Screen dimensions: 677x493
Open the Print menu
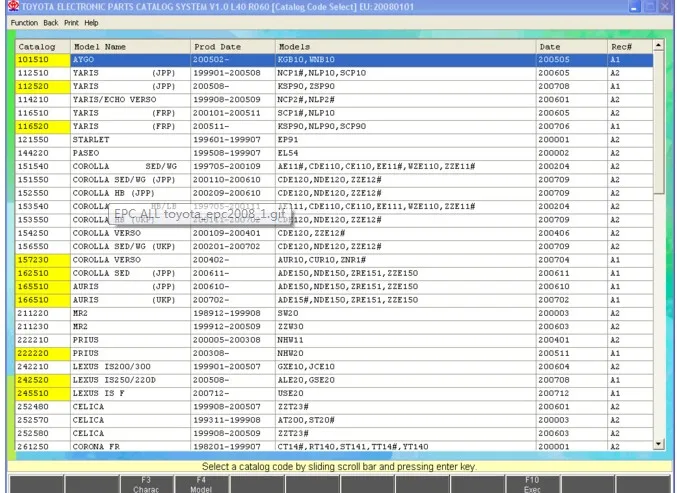(x=71, y=23)
